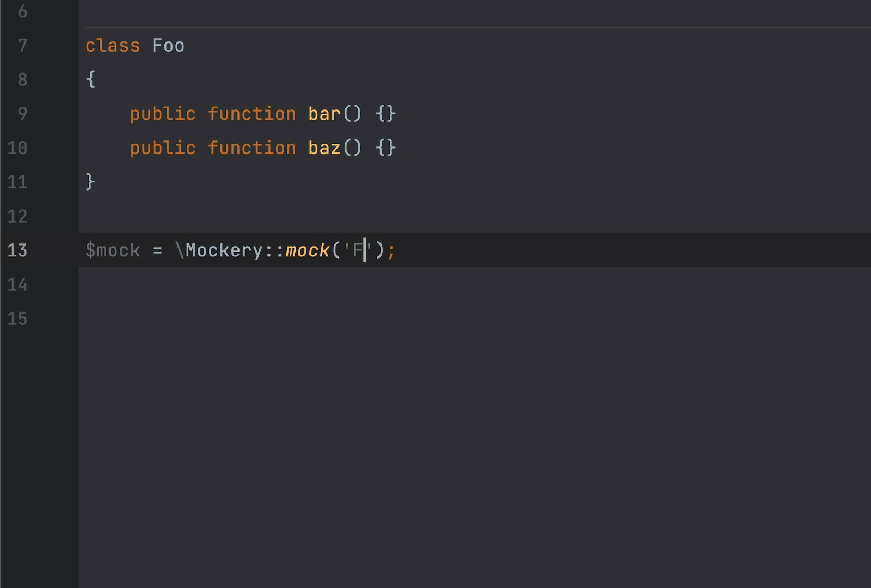This screenshot has height=588, width=871.
Task: Place cursor on the class keyword
Action: [x=113, y=46]
